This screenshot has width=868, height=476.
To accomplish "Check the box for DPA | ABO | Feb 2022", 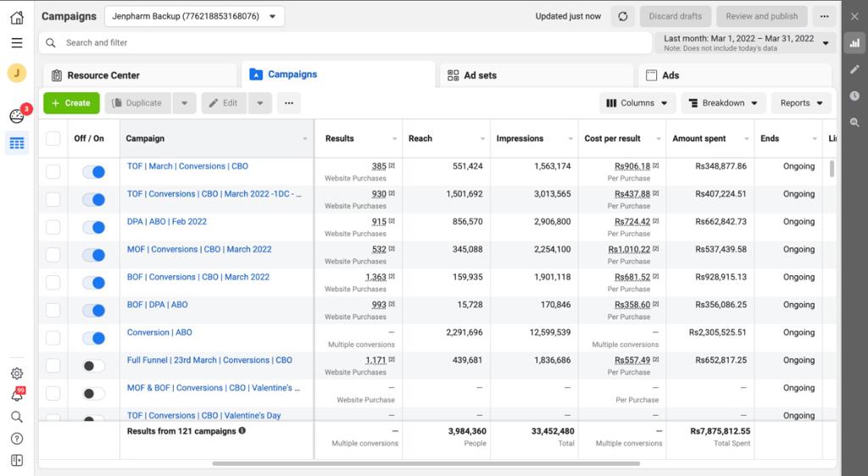I will tap(53, 227).
